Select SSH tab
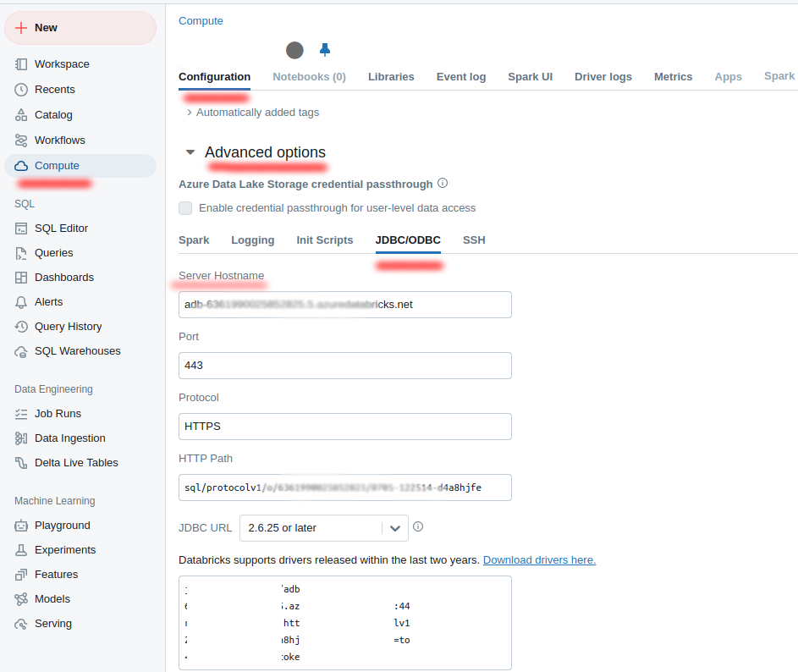798x672 pixels. coord(474,240)
